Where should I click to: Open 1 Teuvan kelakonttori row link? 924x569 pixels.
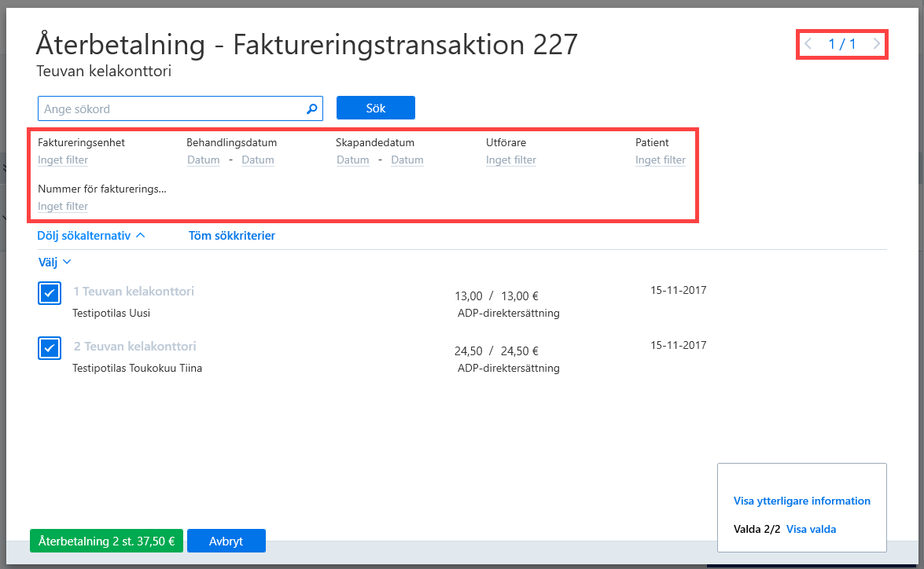[134, 291]
